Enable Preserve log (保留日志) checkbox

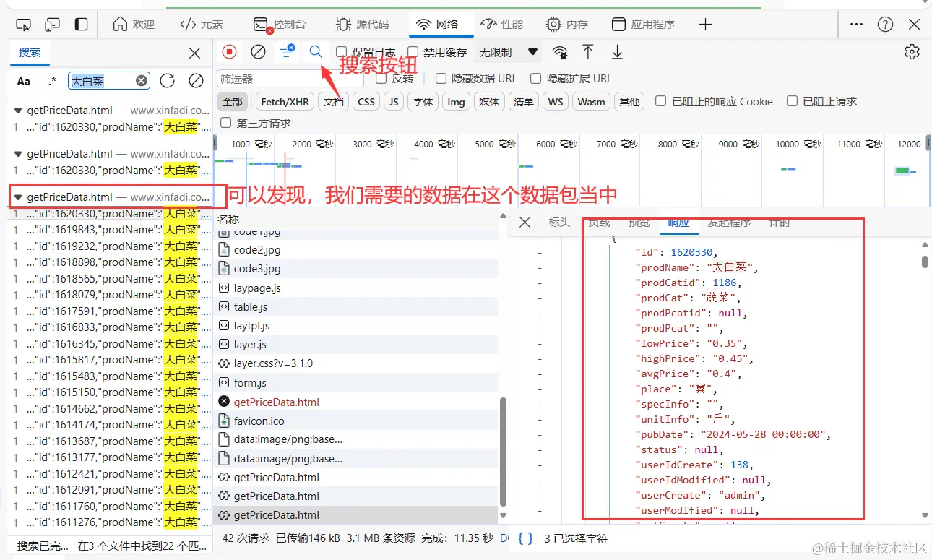[342, 52]
